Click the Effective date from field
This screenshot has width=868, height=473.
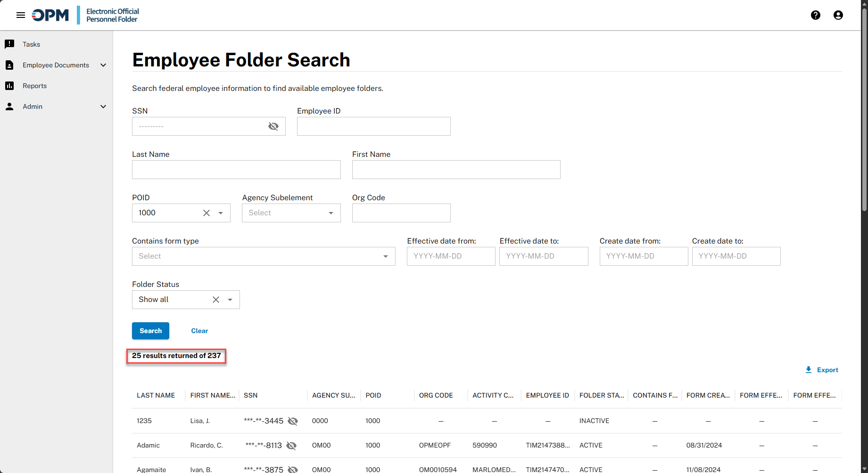451,256
